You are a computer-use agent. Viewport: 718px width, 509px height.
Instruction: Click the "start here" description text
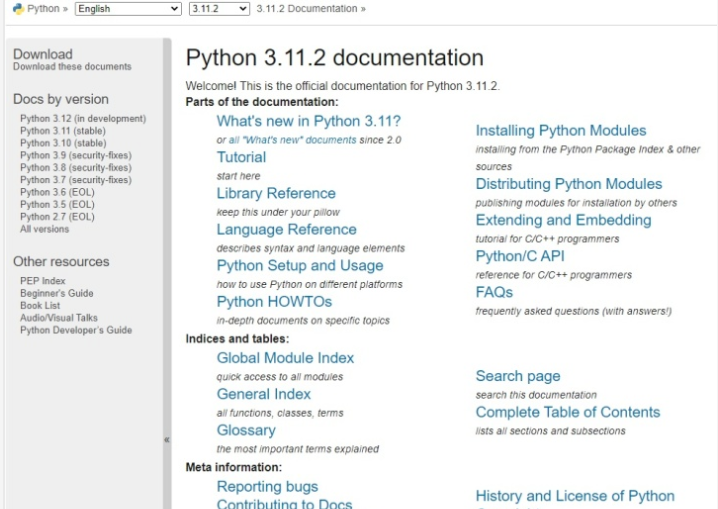[x=239, y=176]
